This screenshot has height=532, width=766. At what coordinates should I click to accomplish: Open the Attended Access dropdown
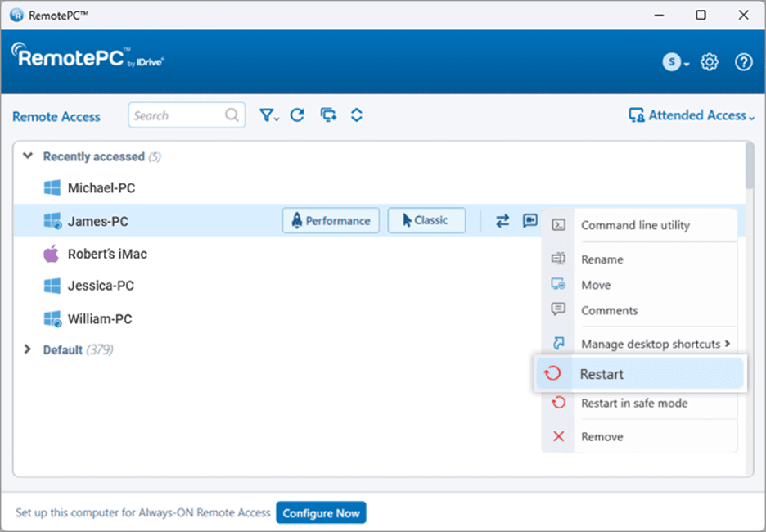tap(690, 115)
